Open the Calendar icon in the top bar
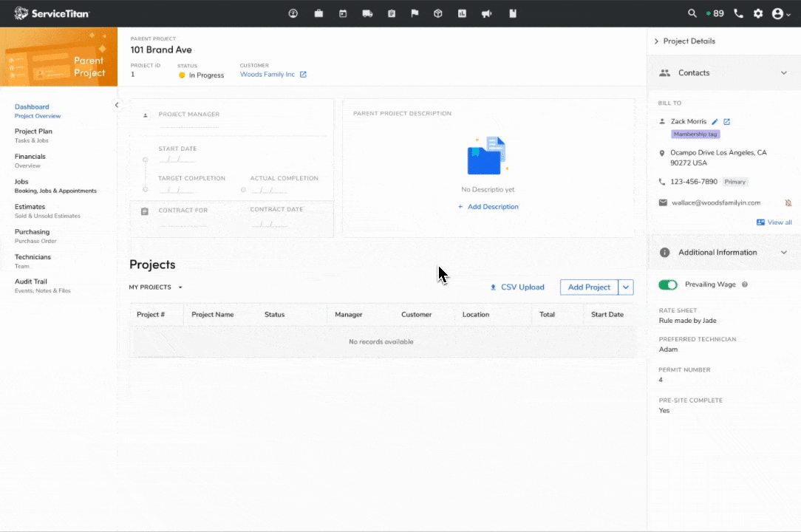Image resolution: width=801 pixels, height=532 pixels. (x=343, y=13)
